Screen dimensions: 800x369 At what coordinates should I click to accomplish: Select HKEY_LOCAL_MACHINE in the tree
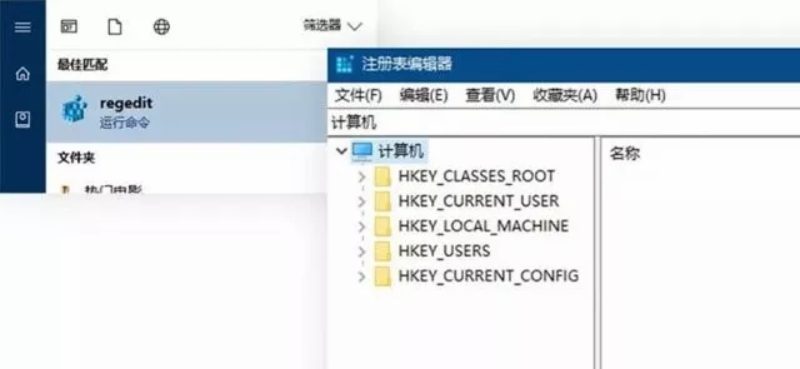pyautogui.click(x=483, y=226)
